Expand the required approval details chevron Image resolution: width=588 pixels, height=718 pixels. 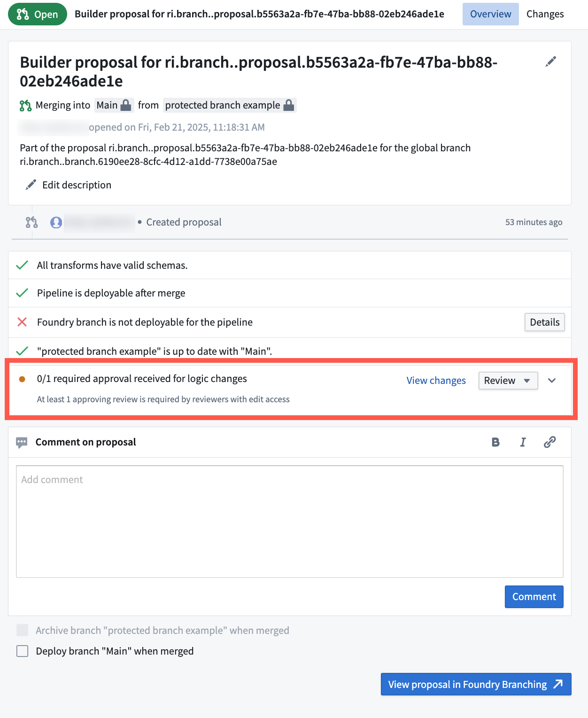click(x=552, y=381)
